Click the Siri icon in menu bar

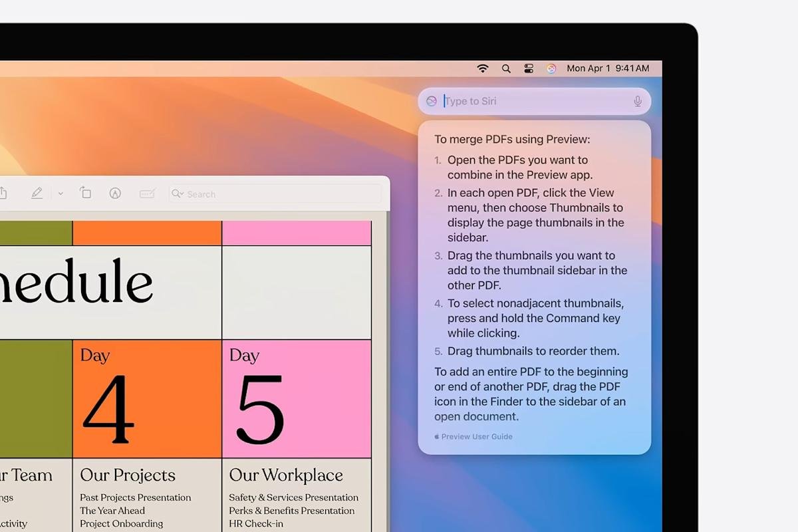(551, 68)
